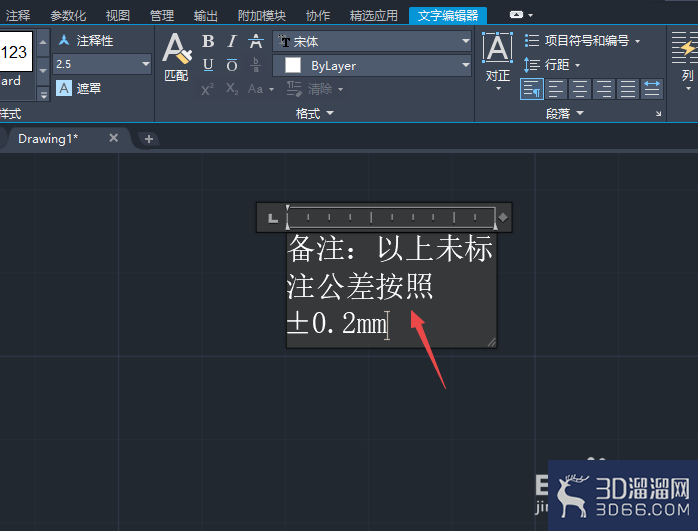
Task: Click the Stack fraction icon
Action: click(x=256, y=65)
